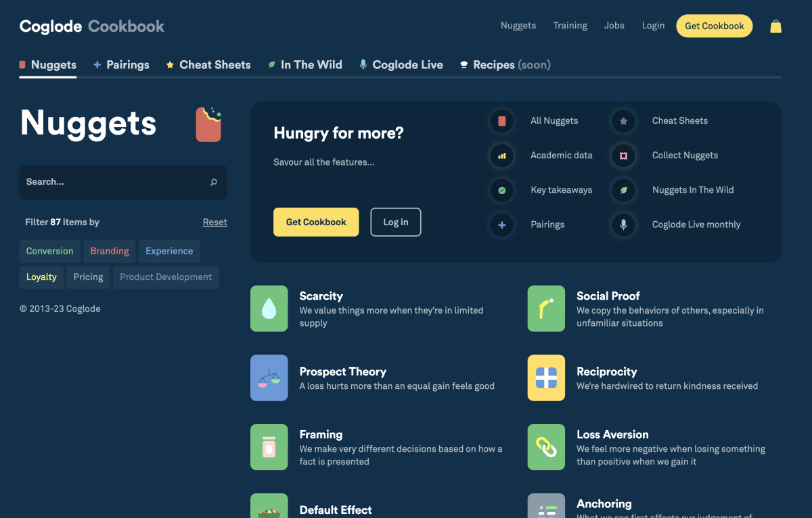812x518 pixels.
Task: Open the Anchoring nugget icon
Action: [546, 506]
